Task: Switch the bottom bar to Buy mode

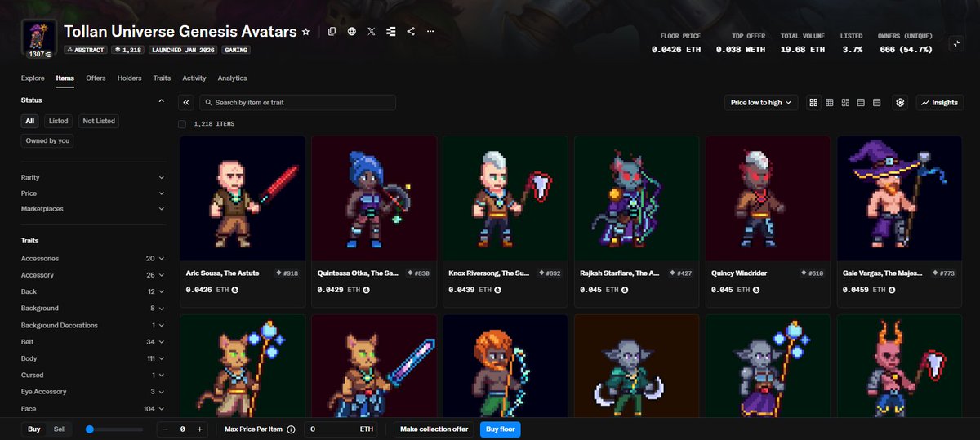Action: click(34, 429)
